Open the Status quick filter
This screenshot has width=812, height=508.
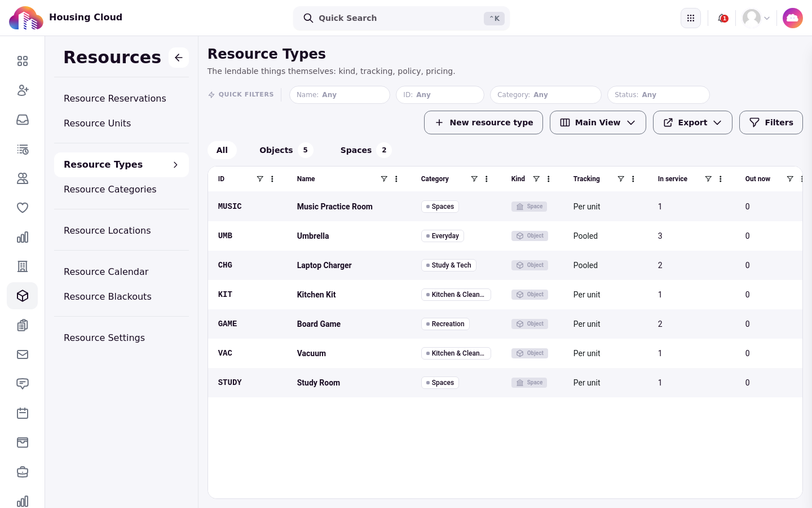click(x=658, y=95)
